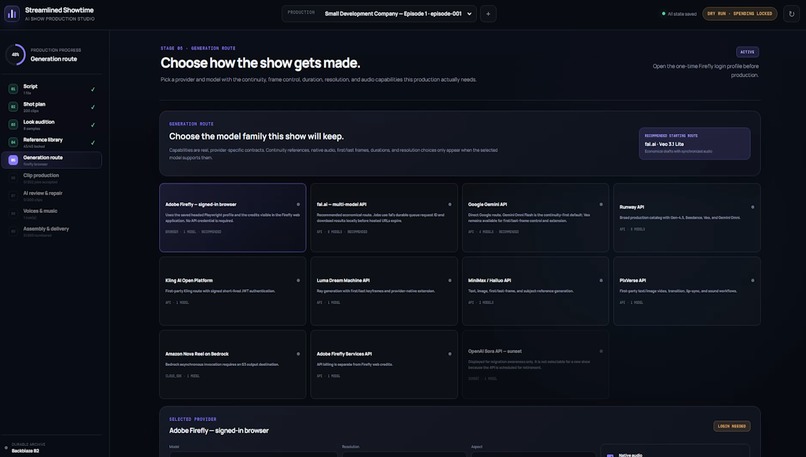806x457 pixels.
Task: Open the Shot plan step
Action: tap(51, 107)
